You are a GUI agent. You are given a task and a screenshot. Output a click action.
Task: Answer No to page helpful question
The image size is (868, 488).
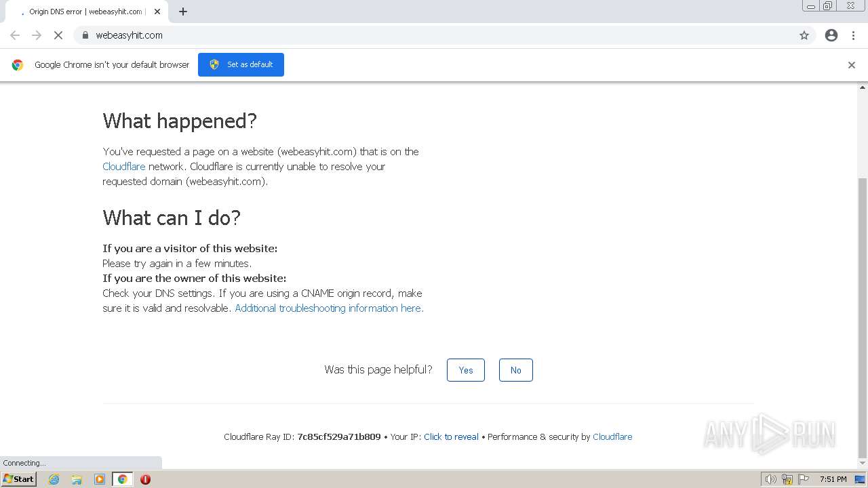[516, 370]
